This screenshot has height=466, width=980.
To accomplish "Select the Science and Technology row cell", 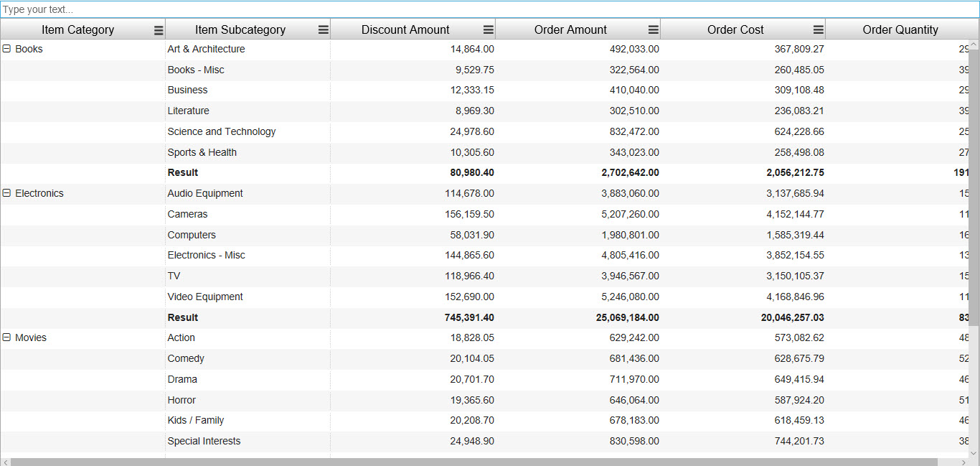I will 222,132.
